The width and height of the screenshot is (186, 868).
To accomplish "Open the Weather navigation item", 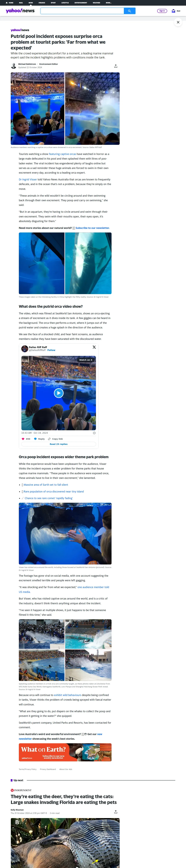I will click(96, 3).
